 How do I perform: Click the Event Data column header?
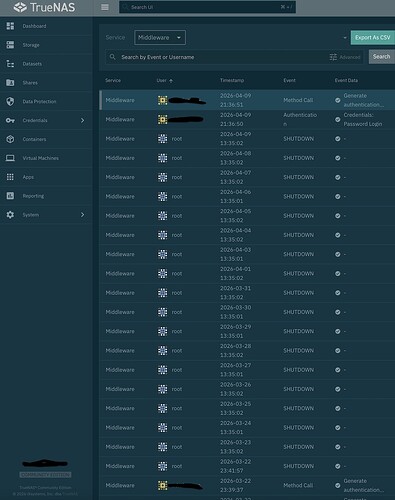[346, 80]
